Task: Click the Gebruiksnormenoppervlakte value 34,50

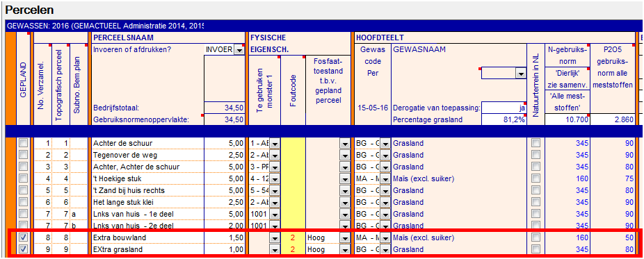Action: (224, 120)
